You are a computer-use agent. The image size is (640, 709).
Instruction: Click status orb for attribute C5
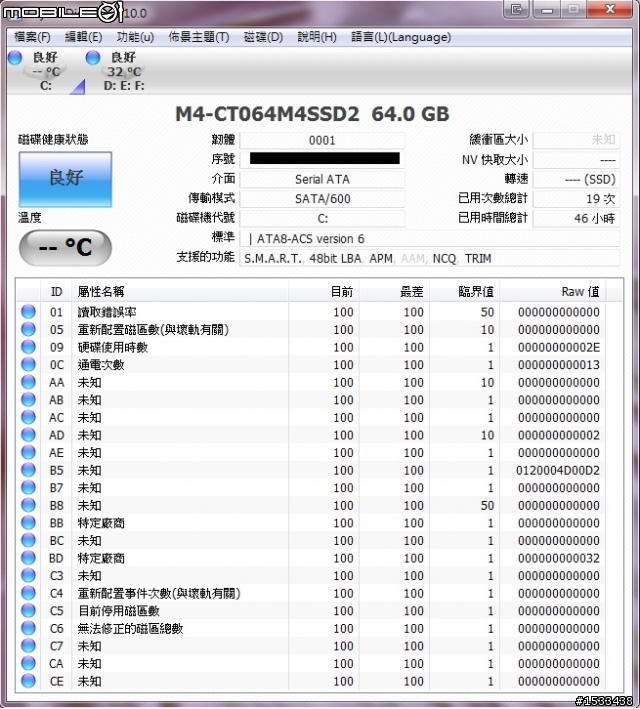point(28,611)
